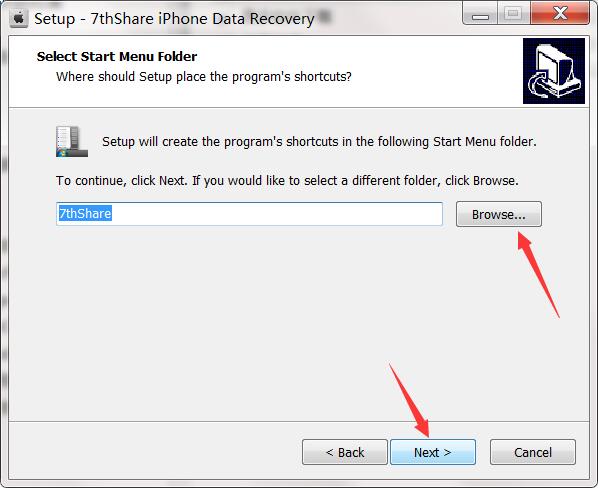The image size is (598, 488).
Task: Click the 'Where should Setup place' subtitle text
Action: pyautogui.click(x=204, y=77)
